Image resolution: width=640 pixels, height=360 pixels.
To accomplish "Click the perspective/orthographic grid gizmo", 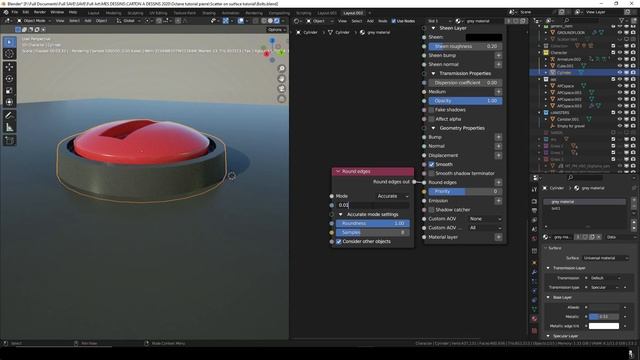I will (282, 99).
